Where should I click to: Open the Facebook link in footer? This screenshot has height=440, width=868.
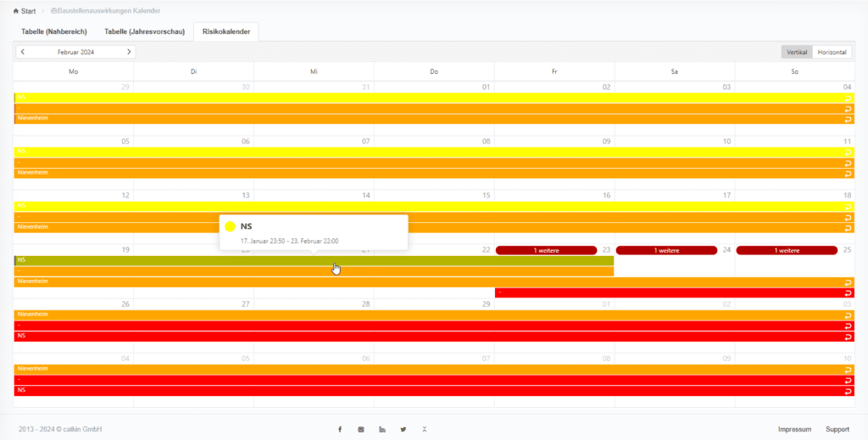(340, 430)
